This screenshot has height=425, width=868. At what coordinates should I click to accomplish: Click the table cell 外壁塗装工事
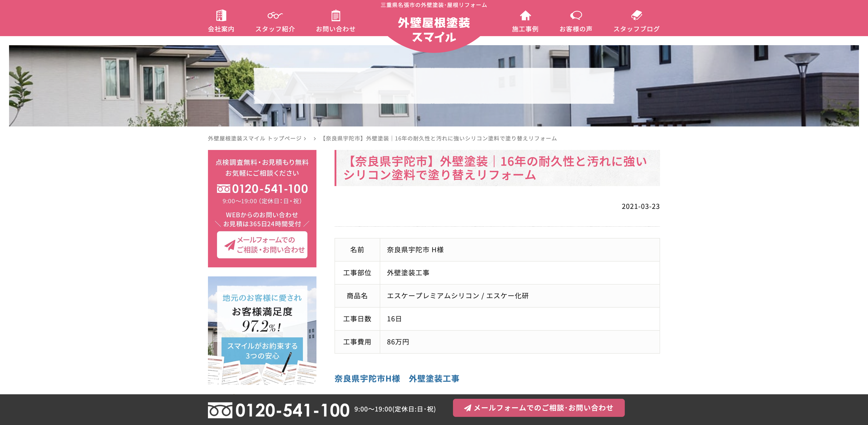coord(520,273)
